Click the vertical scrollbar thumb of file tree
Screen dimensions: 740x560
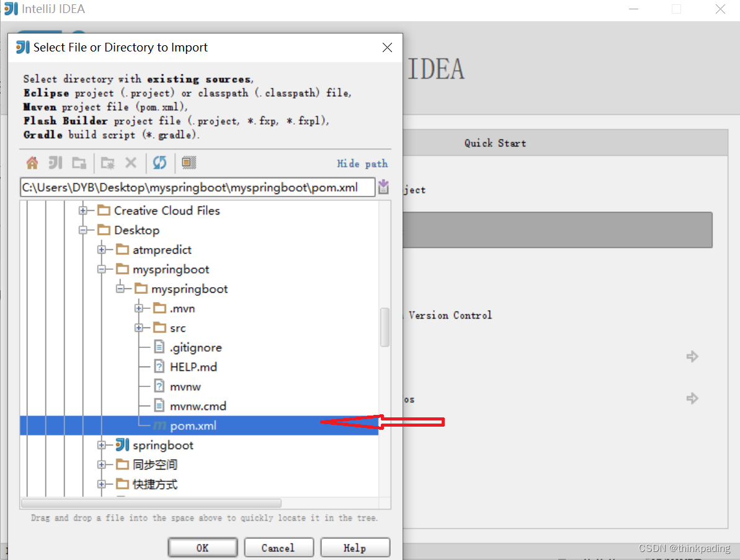[385, 327]
